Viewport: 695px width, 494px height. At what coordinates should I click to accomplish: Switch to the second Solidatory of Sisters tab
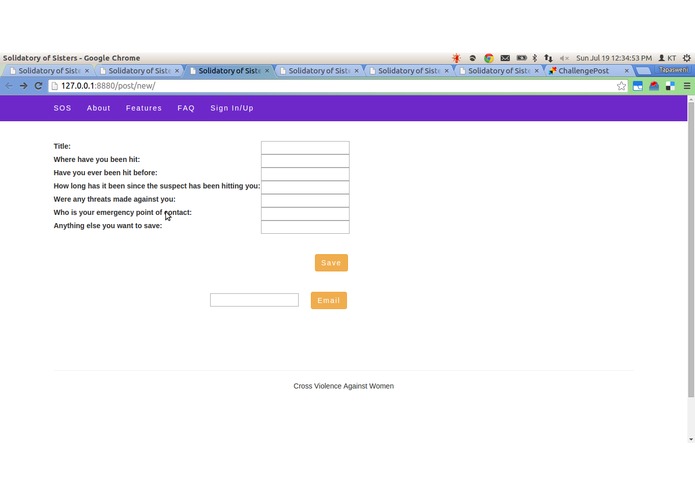pos(139,71)
